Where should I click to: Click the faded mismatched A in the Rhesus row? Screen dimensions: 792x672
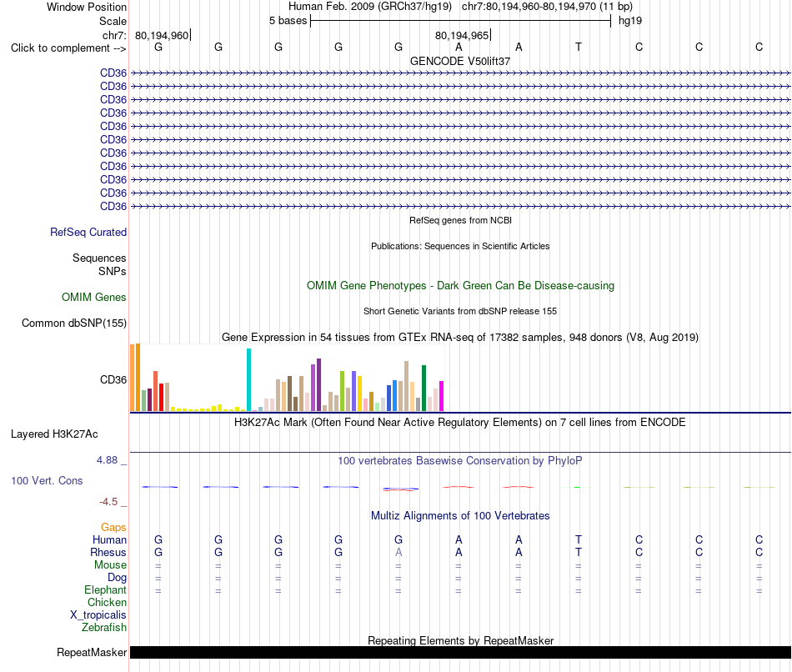point(399,552)
